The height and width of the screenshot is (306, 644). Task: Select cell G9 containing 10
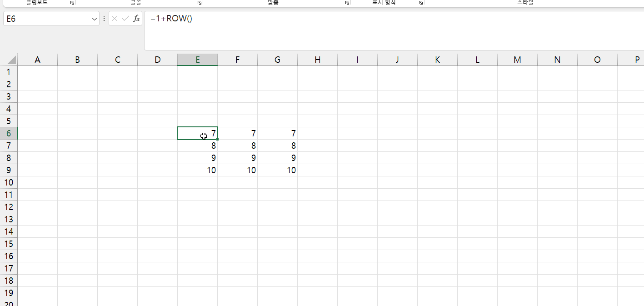(x=277, y=170)
